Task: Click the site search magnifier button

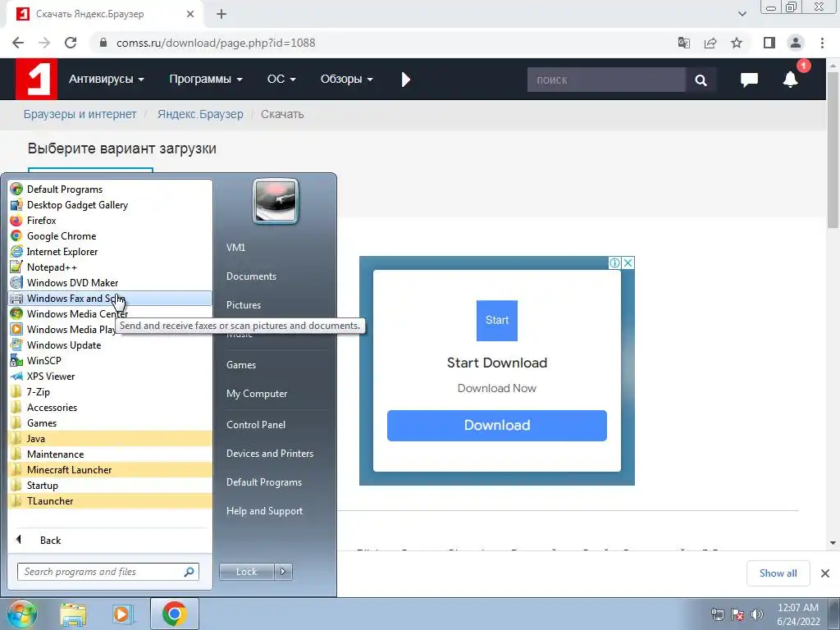Action: click(701, 80)
